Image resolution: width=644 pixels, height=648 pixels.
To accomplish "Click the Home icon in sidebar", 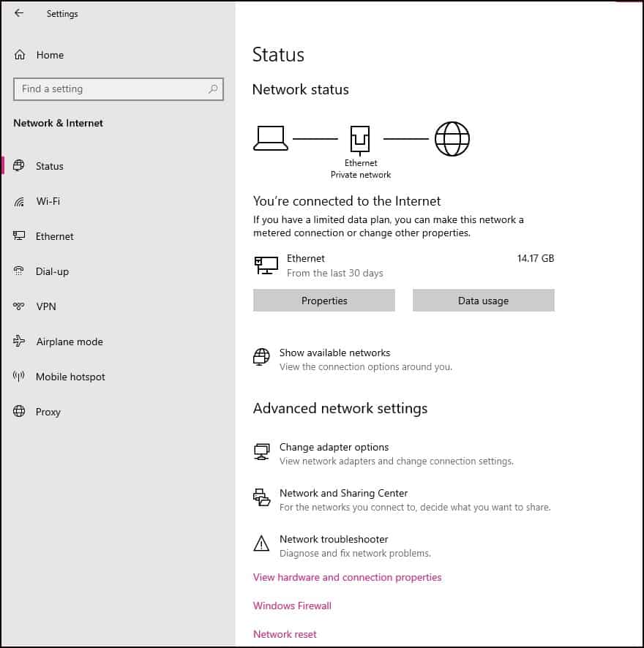I will pos(20,55).
